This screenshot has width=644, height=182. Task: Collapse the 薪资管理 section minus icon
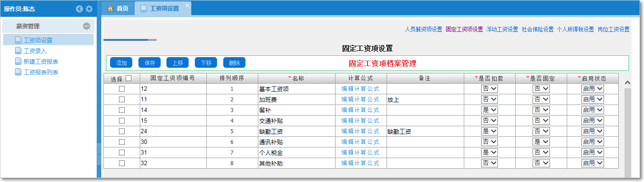tap(87, 26)
